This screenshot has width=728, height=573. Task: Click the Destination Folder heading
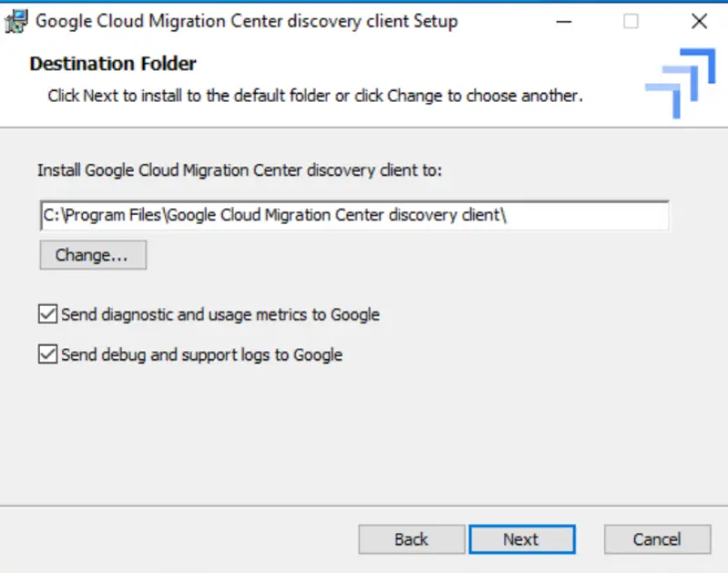coord(112,64)
